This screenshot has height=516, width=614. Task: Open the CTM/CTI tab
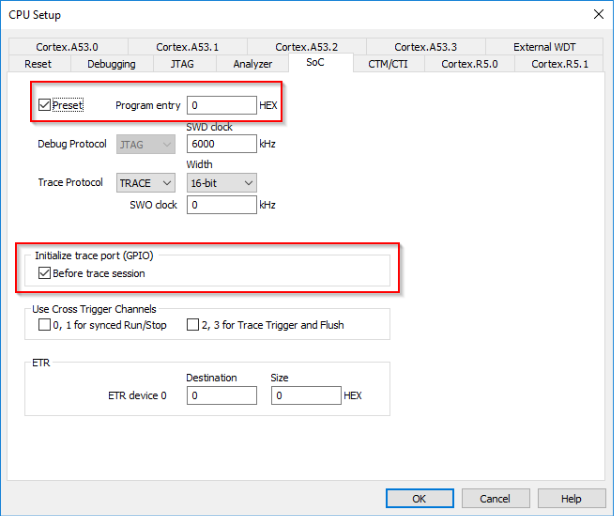click(389, 64)
